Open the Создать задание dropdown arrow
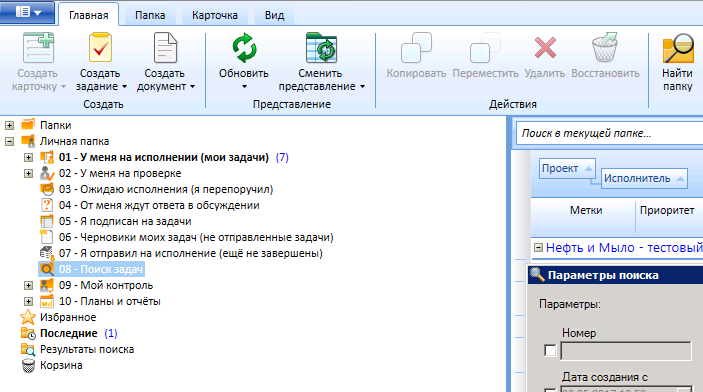The height and width of the screenshot is (392, 703). coord(124,87)
